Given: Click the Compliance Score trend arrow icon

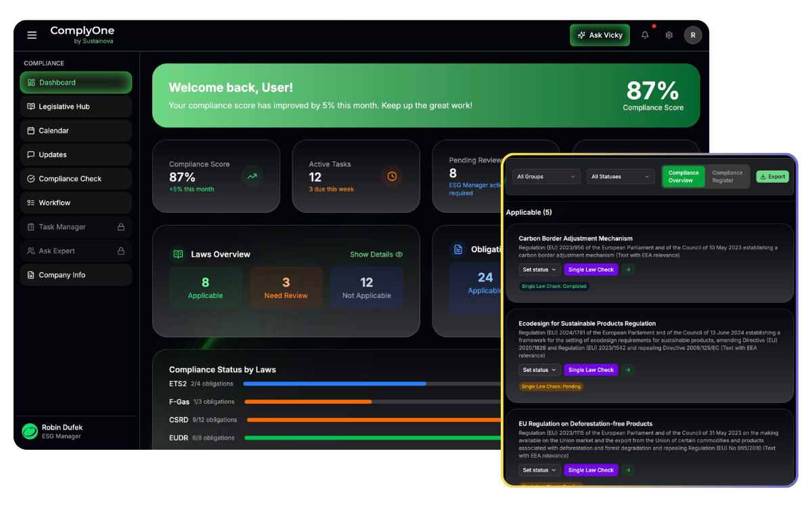Looking at the screenshot, I should pos(252,176).
